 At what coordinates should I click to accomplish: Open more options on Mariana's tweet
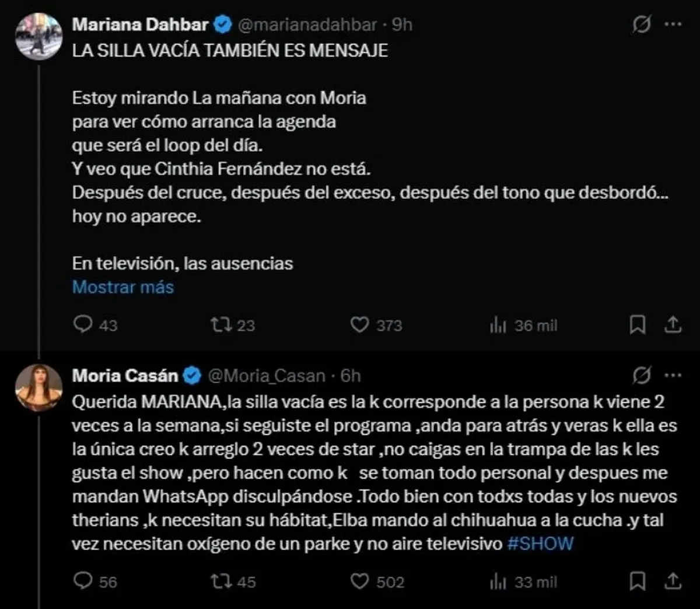(x=673, y=24)
